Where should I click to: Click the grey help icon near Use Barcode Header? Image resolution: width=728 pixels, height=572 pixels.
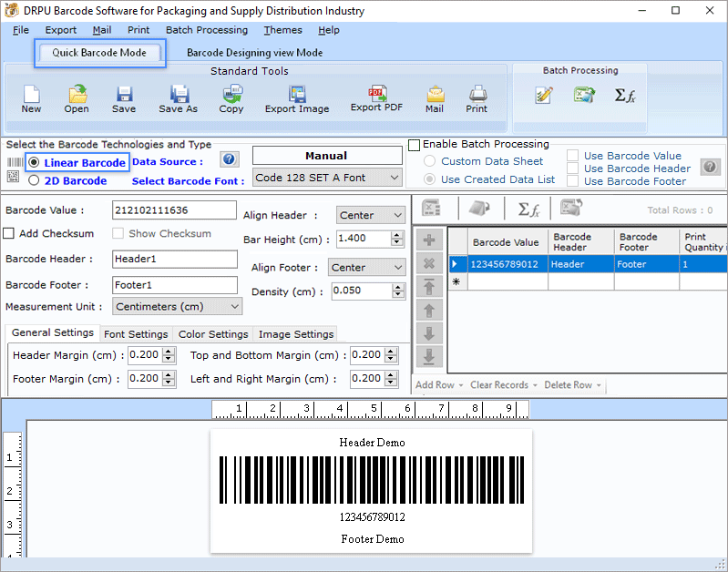710,167
